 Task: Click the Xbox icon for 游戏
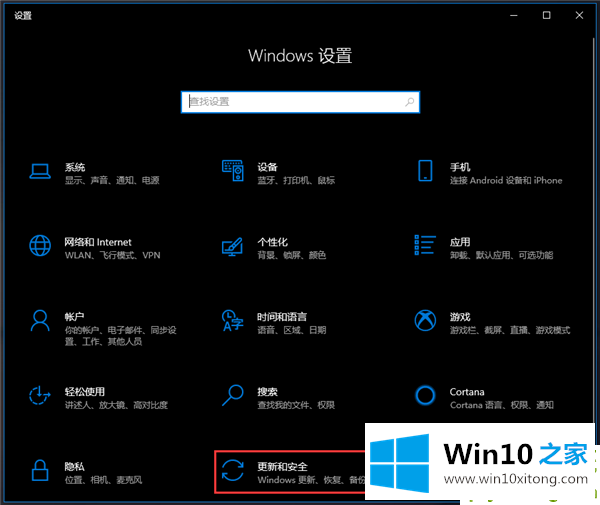coord(425,321)
